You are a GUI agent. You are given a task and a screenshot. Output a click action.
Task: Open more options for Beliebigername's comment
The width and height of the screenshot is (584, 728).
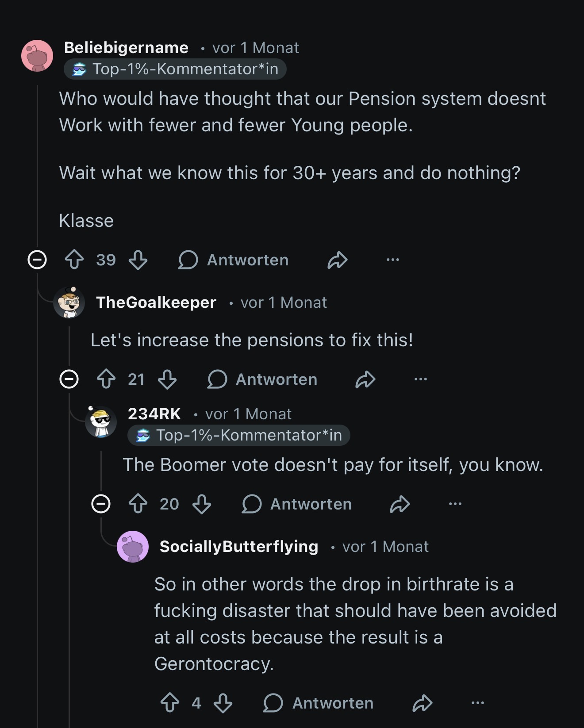tap(393, 260)
